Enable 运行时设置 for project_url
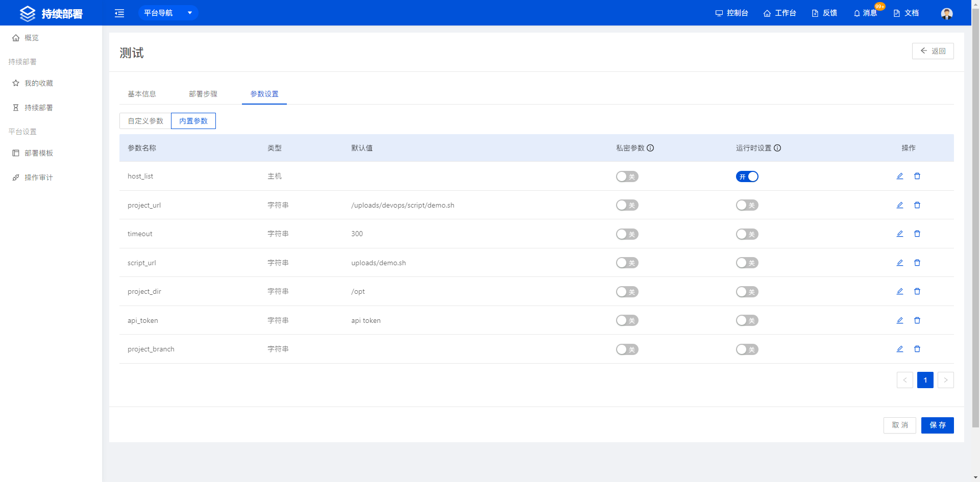980x482 pixels. click(747, 205)
